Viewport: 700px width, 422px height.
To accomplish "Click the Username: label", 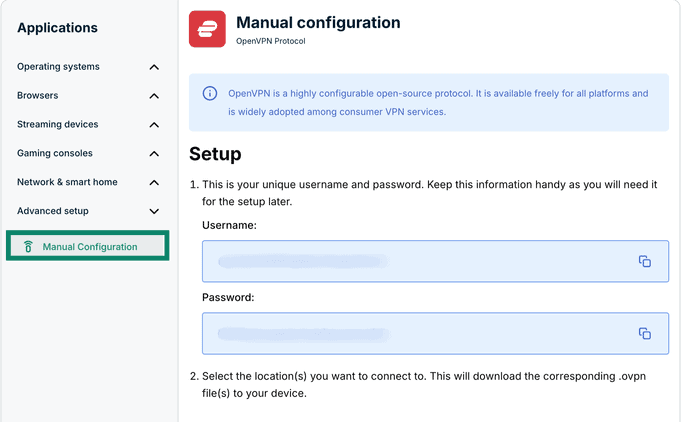I will tap(229, 225).
